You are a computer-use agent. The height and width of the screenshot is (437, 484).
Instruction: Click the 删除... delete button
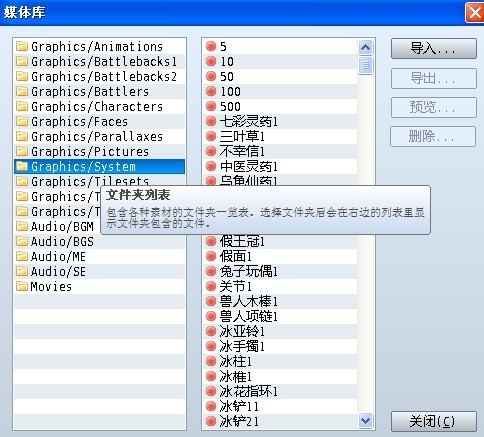pos(433,136)
